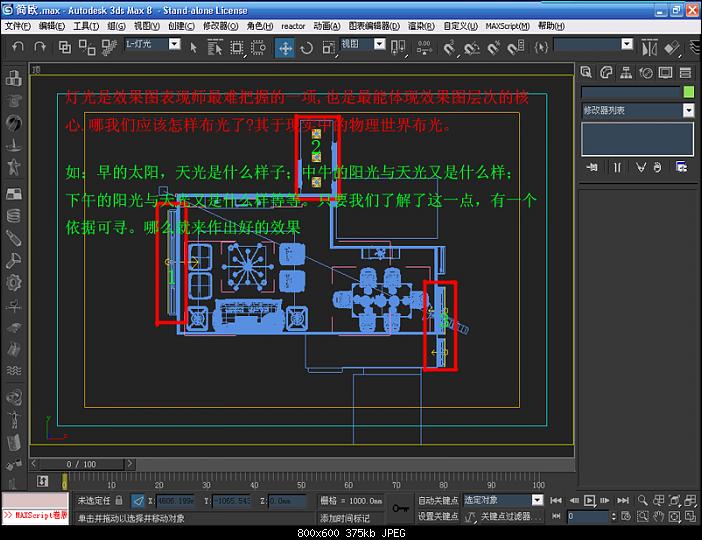Open the 选定对象 key filter dropdown

(x=537, y=500)
